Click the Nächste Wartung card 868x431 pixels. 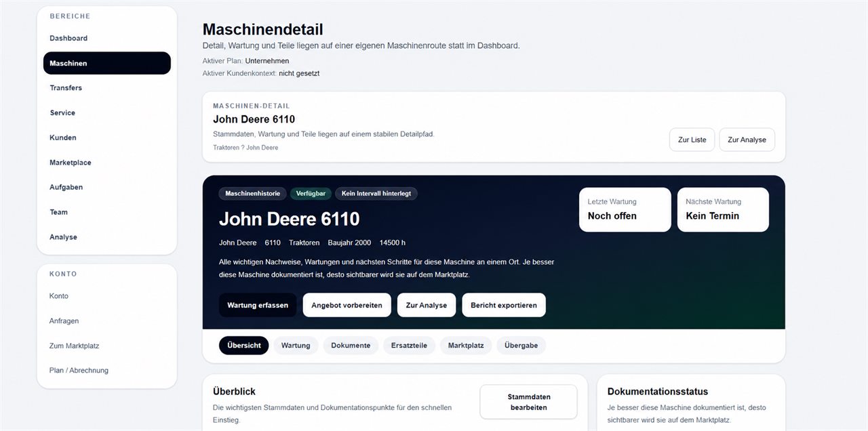[x=723, y=210]
